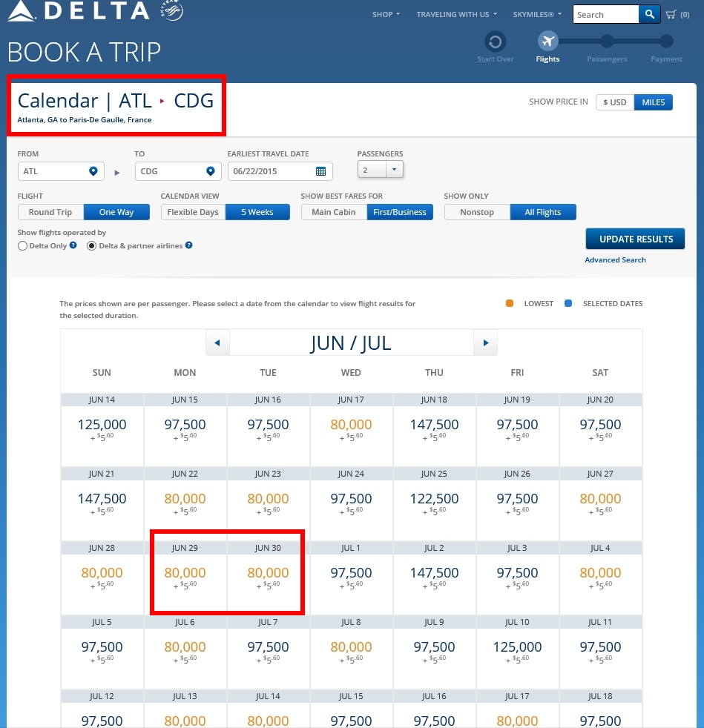Image resolution: width=704 pixels, height=728 pixels.
Task: Open the Advanced Search link
Action: pos(615,260)
